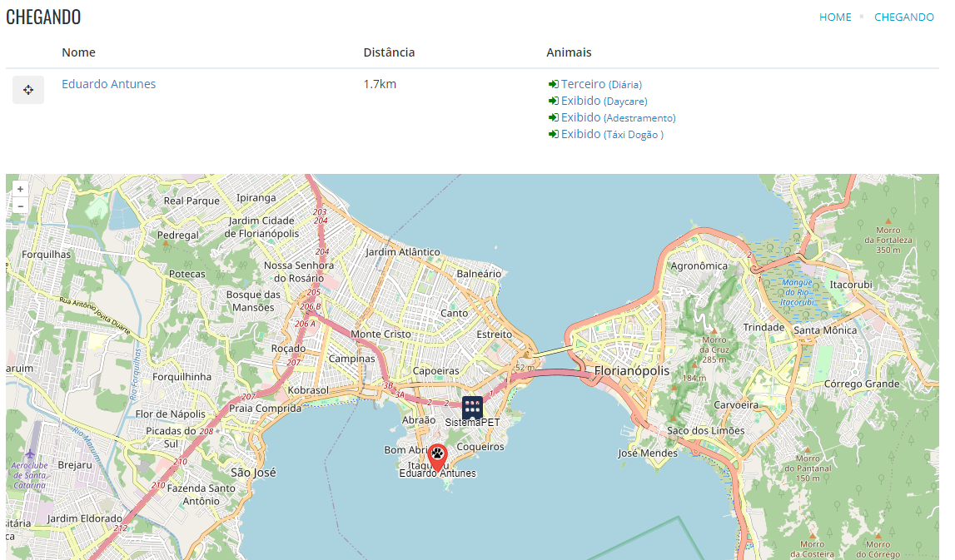Open the Eduardo Antunes client link
This screenshot has height=560, width=955.
coord(108,84)
